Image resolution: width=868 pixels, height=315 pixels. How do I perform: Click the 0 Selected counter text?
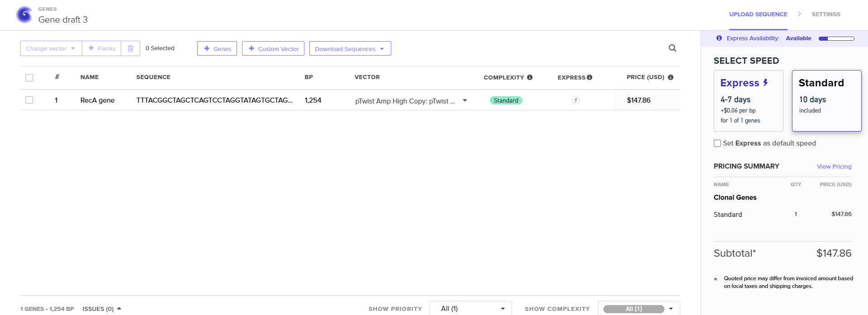[x=160, y=48]
